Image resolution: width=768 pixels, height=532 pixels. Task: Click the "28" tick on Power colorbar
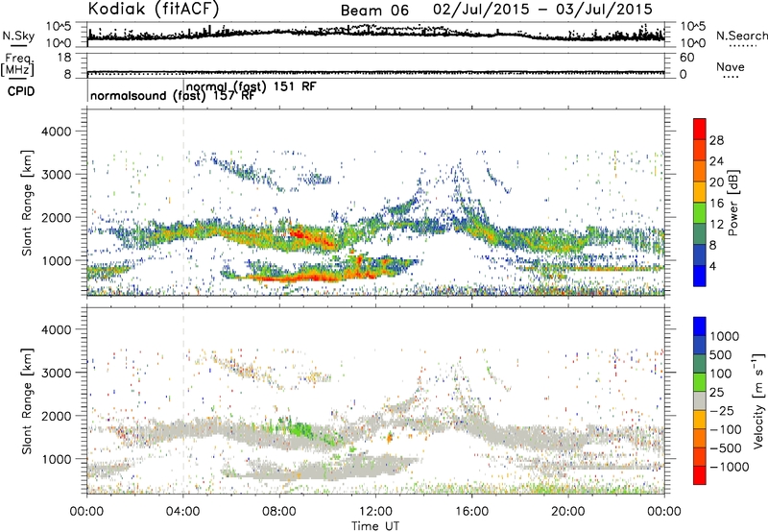point(716,140)
